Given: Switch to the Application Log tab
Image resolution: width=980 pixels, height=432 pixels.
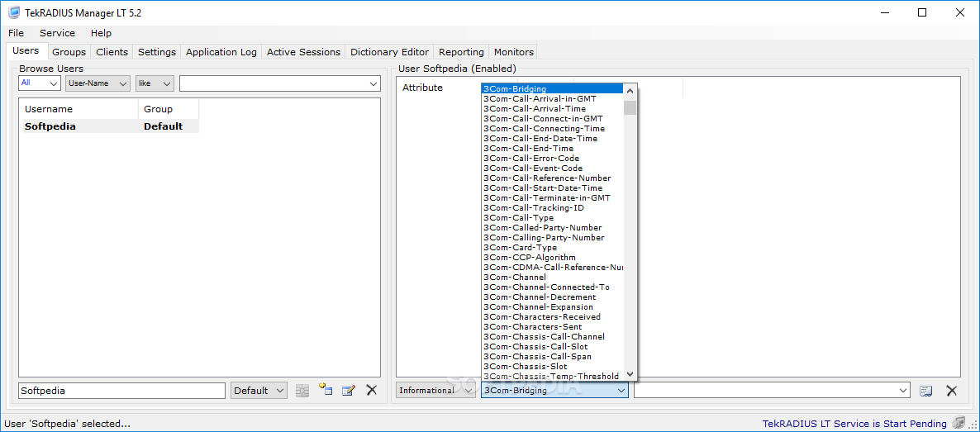Looking at the screenshot, I should (221, 52).
